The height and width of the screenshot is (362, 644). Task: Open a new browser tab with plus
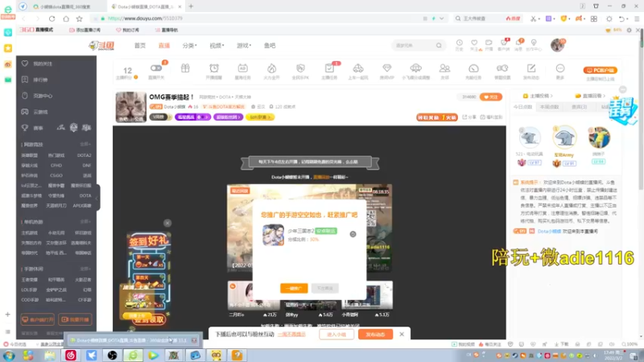191,6
